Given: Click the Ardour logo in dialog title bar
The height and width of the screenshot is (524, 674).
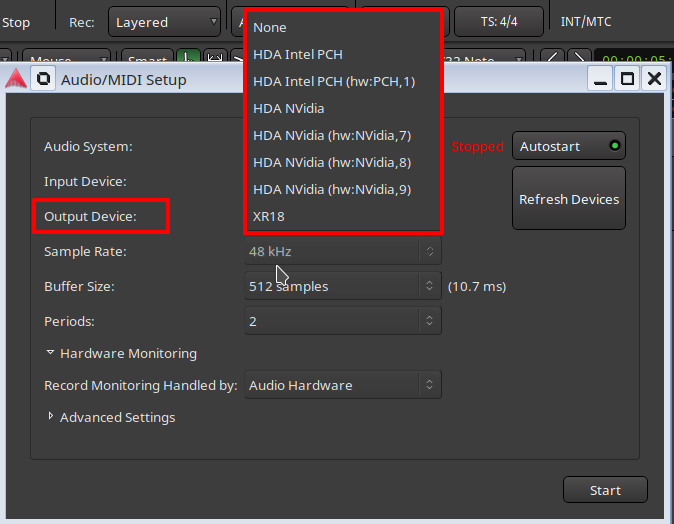Looking at the screenshot, I should [15, 79].
